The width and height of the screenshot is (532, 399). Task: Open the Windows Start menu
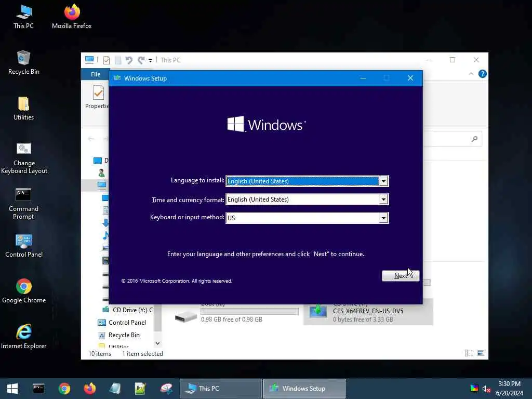pyautogui.click(x=12, y=389)
